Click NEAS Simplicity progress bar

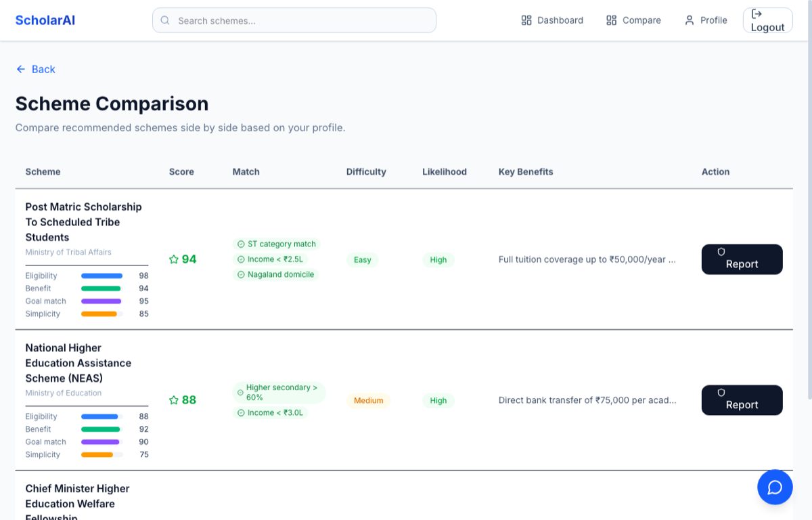click(102, 455)
